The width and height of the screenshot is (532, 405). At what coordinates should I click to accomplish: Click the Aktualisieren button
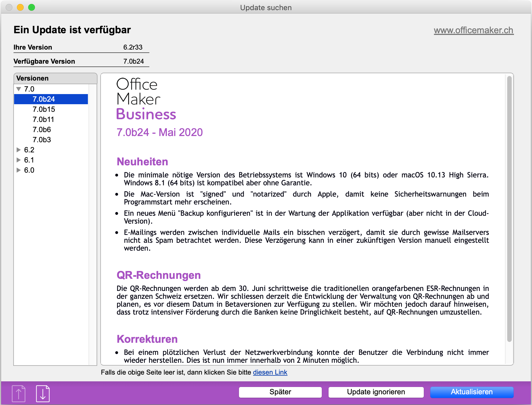coord(472,392)
